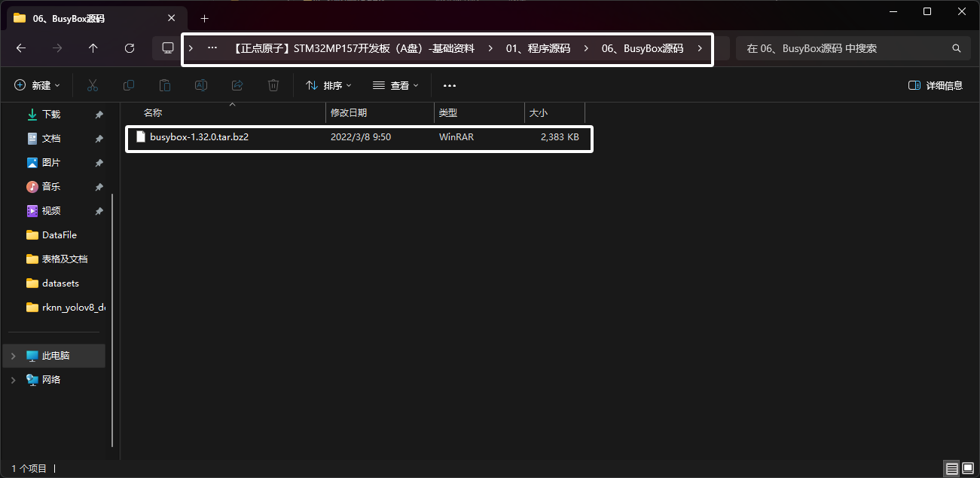980x478 pixels.
Task: Select file busybox-1.32.0.tar.bz2
Action: click(x=200, y=137)
